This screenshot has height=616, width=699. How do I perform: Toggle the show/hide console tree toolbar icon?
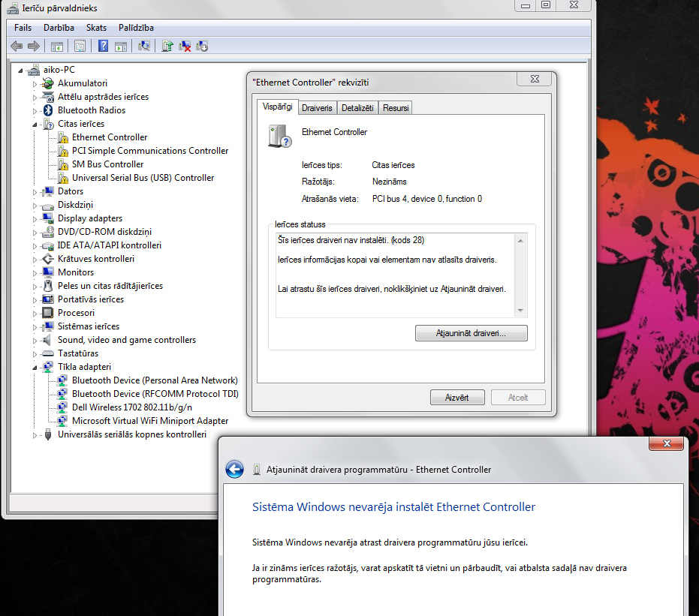[x=56, y=46]
